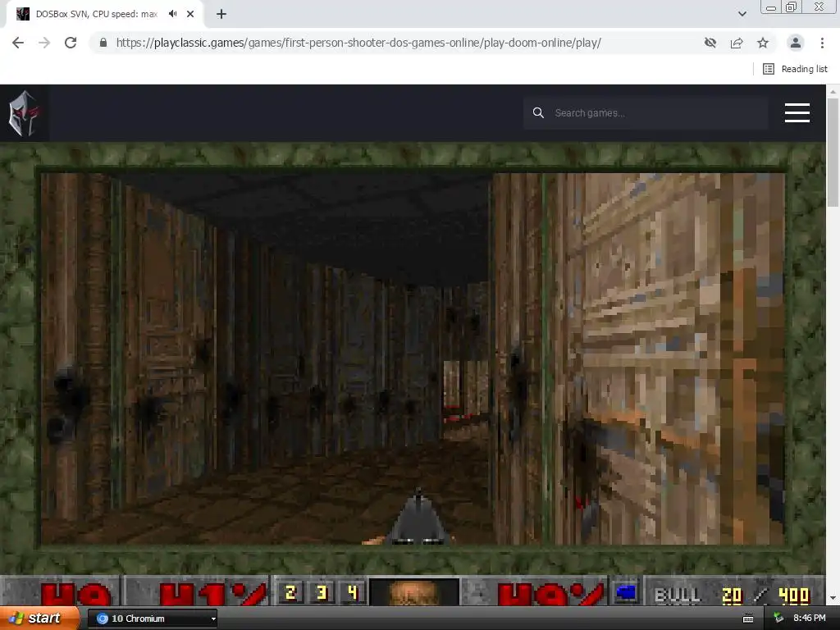
Task: Click the 8:46 PM taskbar clock
Action: 810,619
